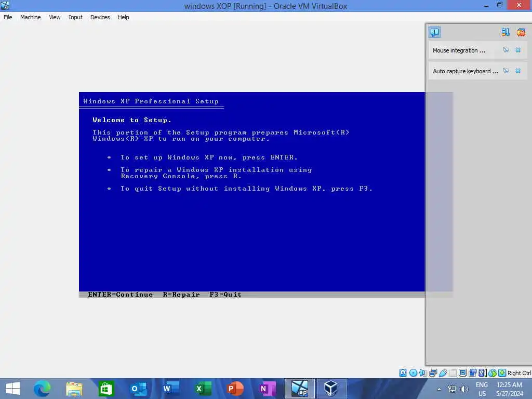Click the shared folders status icon
This screenshot has height=399, width=532.
point(453,373)
